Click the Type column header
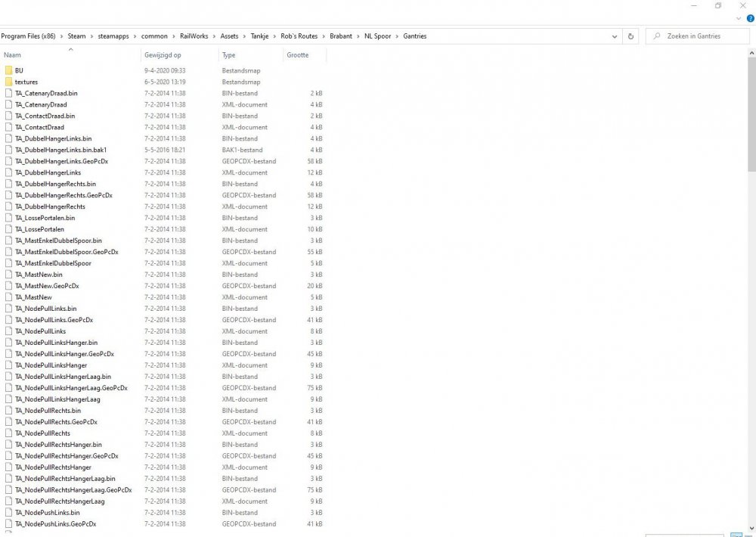Screen dimensions: 756x537 tap(229, 55)
